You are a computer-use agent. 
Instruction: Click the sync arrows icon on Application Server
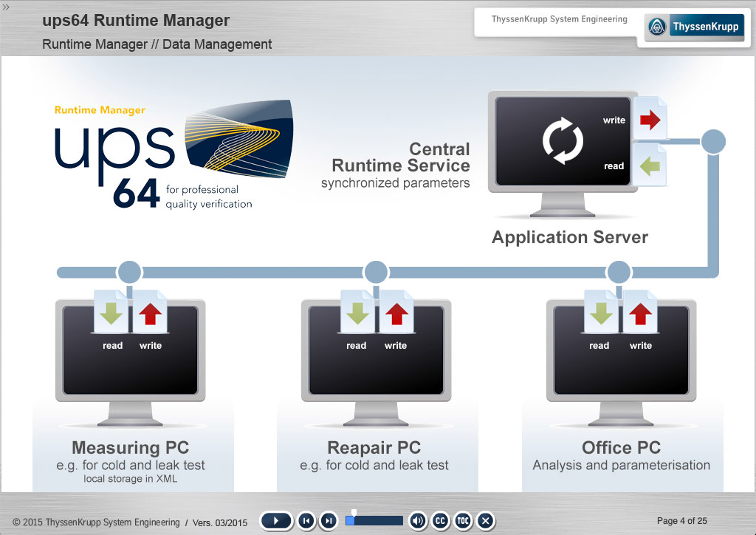click(x=563, y=140)
